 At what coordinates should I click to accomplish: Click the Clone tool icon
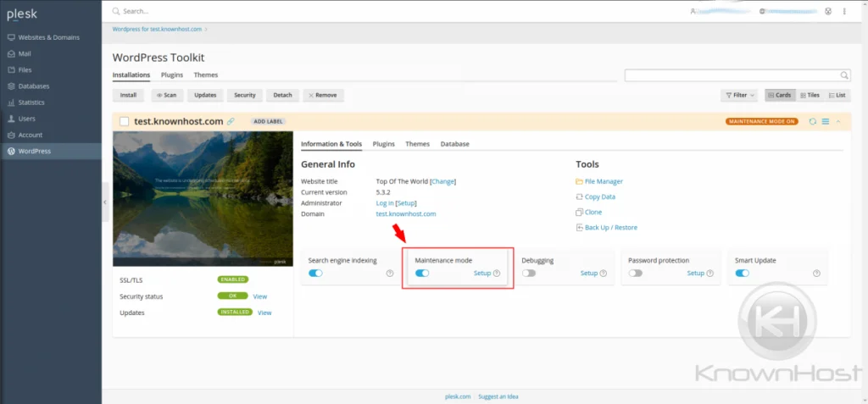coord(579,213)
